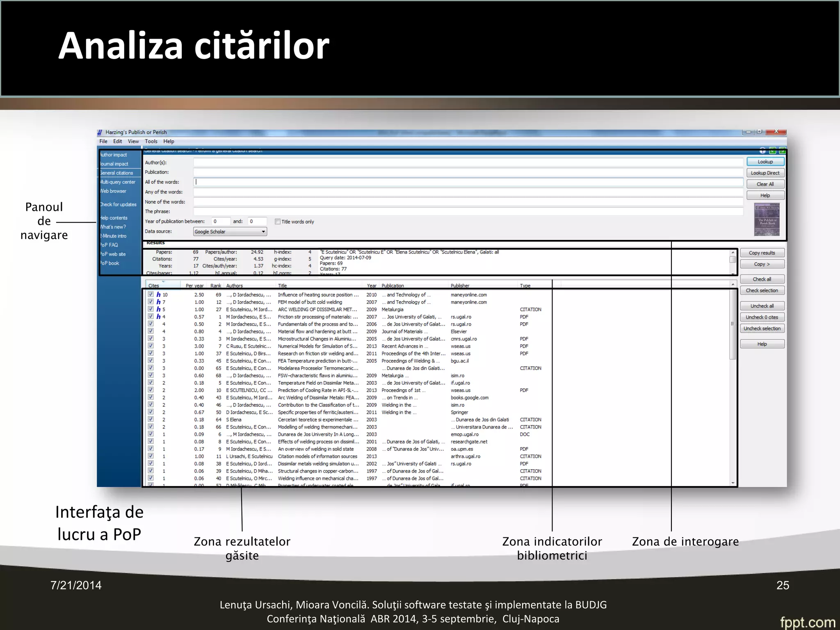
Task: Open Multi-query center in navigation panel
Action: (x=118, y=182)
